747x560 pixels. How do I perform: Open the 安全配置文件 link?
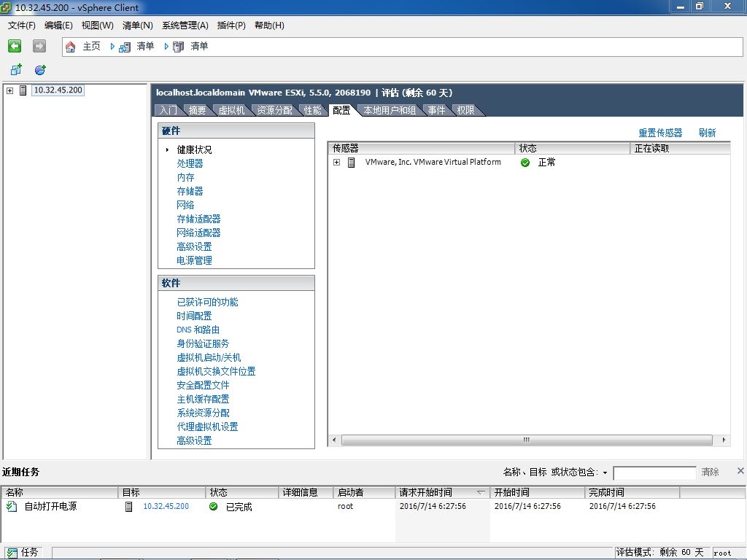point(203,385)
